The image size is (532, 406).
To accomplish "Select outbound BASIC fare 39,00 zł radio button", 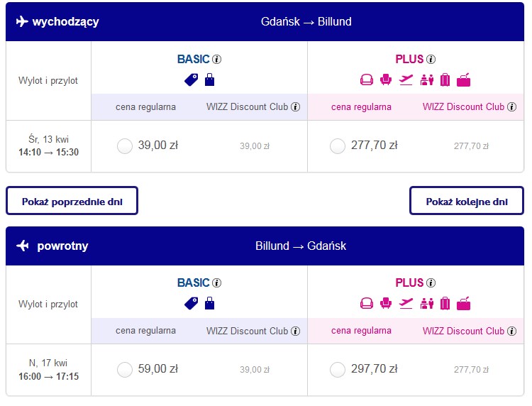I will (125, 146).
